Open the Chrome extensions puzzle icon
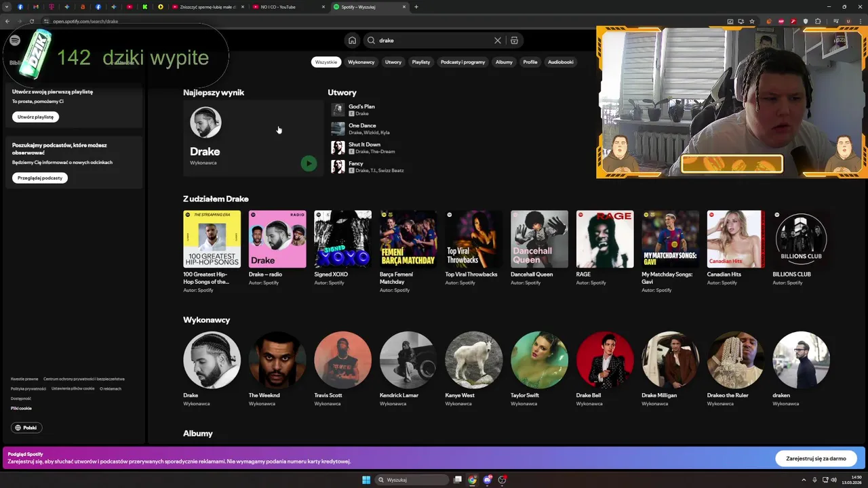This screenshot has width=868, height=488. pyautogui.click(x=818, y=21)
